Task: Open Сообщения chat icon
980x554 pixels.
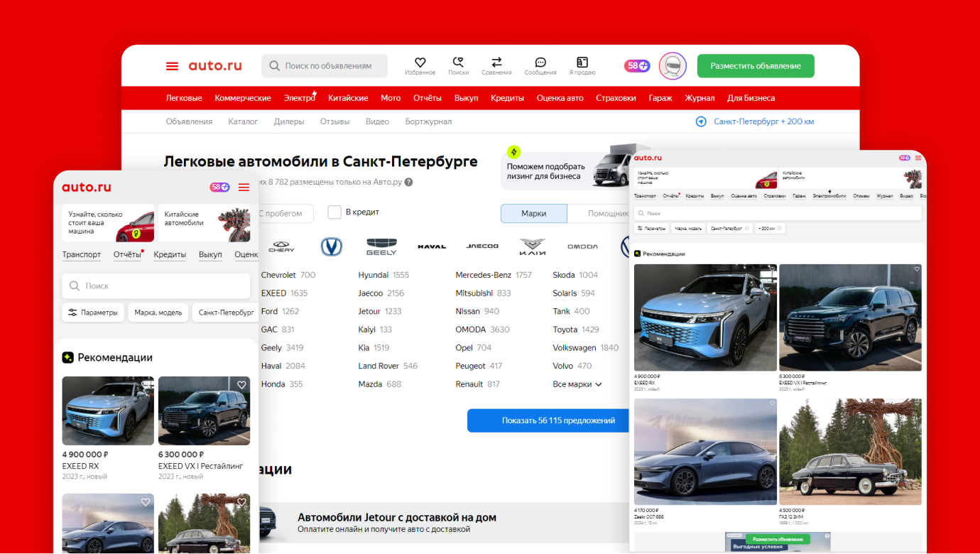Action: 540,63
